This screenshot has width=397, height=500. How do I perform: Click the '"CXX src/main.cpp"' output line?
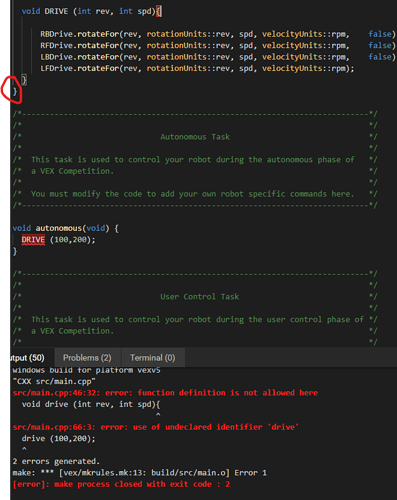54,381
